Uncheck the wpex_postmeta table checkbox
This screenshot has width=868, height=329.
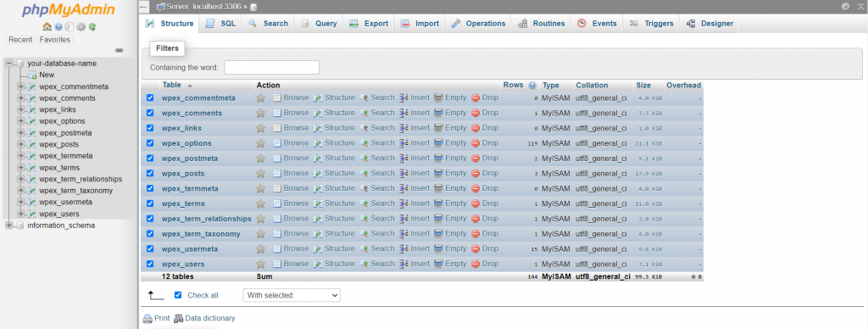[x=150, y=159]
